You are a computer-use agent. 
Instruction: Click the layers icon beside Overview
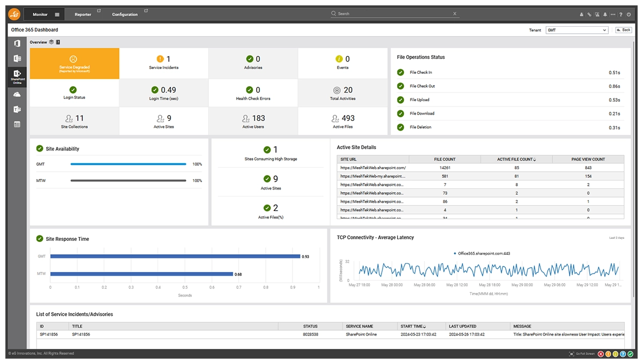click(x=51, y=42)
